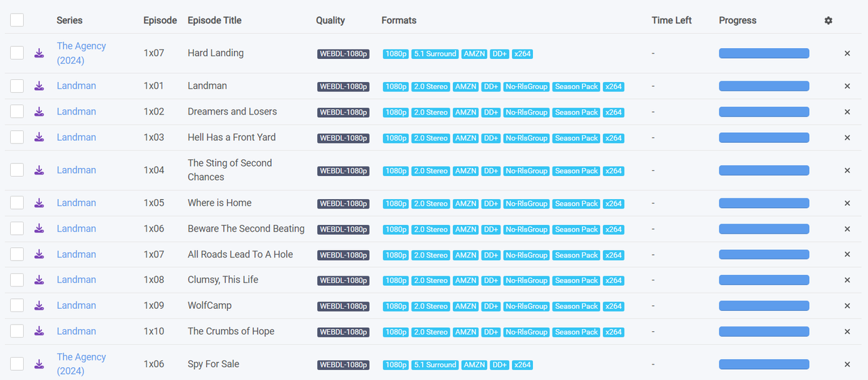Select checkbox for The Crumbs of Hope
The image size is (868, 380).
coord(17,331)
